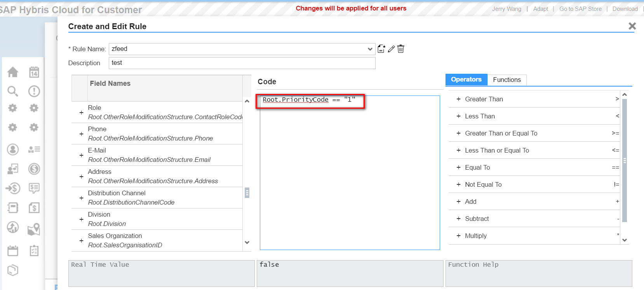Viewport: 644px width, 290px height.
Task: Open the blank calendar icon in sidebar
Action: [x=13, y=251]
